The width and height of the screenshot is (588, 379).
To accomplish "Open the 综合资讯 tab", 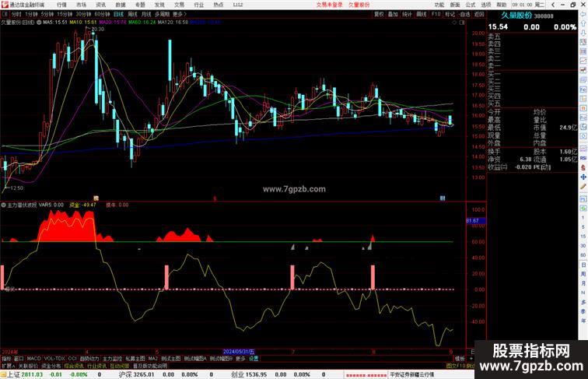I will pos(74,366).
